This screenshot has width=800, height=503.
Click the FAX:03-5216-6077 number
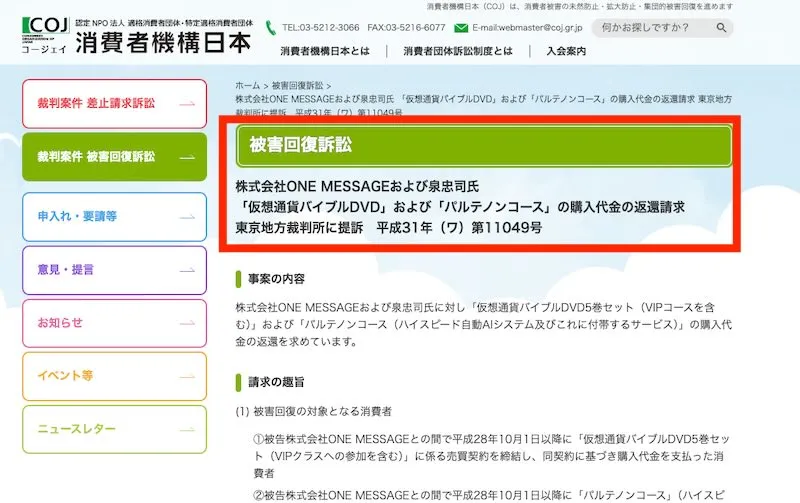(x=406, y=28)
